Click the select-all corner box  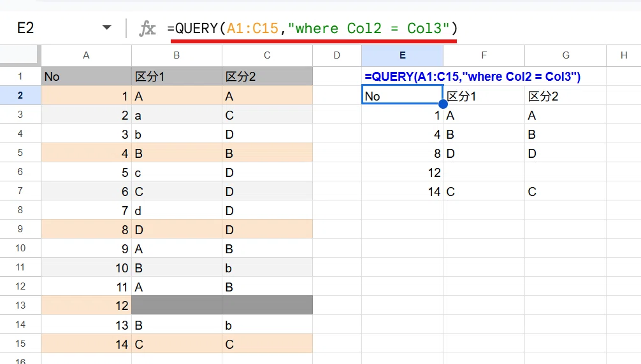pyautogui.click(x=20, y=55)
